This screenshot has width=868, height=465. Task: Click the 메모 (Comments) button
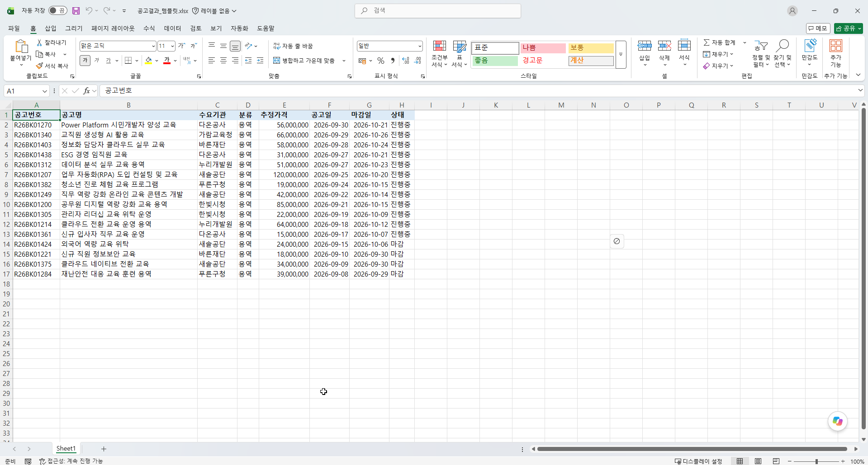tap(818, 28)
